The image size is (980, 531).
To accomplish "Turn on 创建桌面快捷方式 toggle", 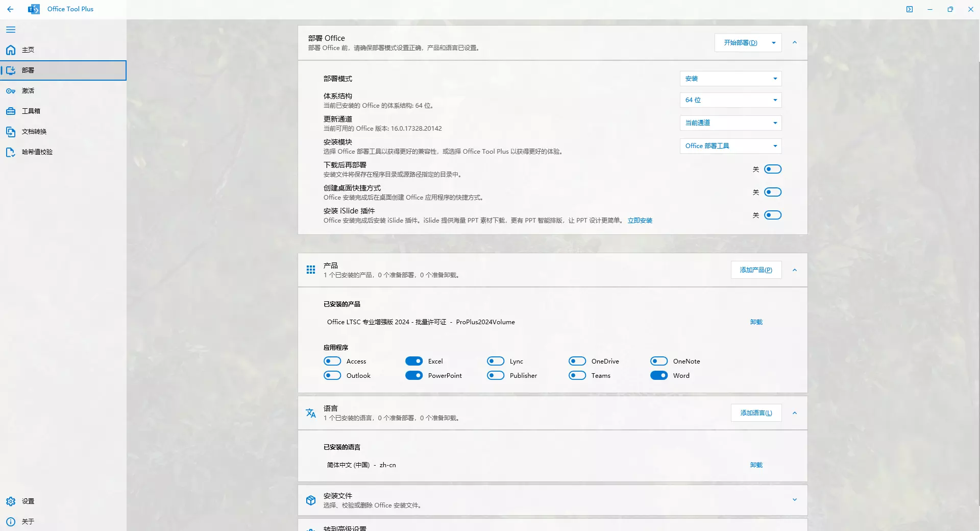I will (x=772, y=192).
